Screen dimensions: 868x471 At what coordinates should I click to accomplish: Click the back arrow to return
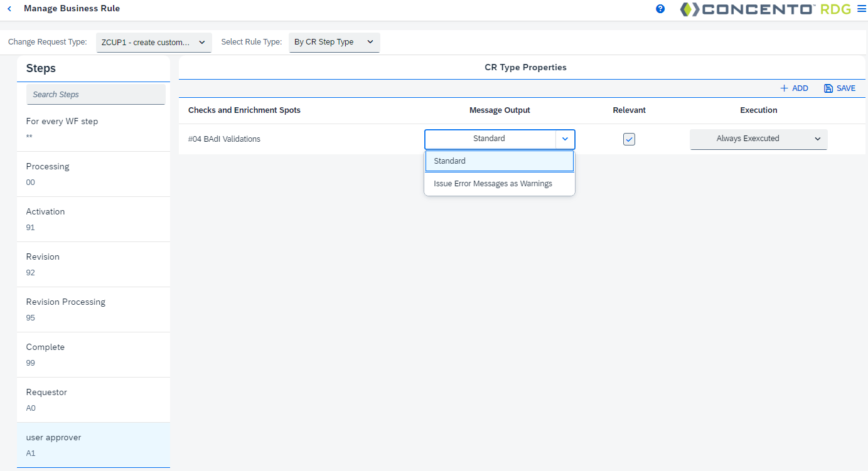click(x=9, y=8)
